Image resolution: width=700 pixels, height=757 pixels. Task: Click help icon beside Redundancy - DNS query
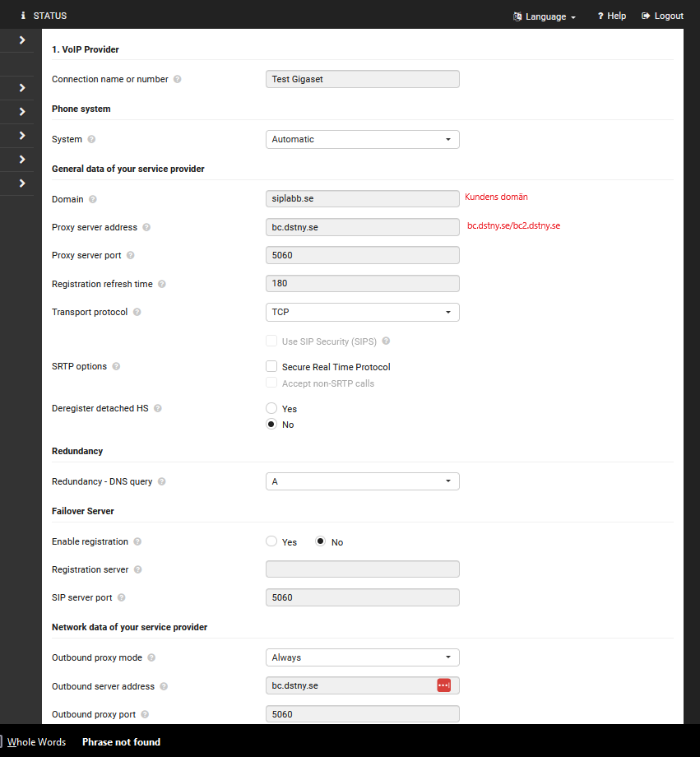tap(161, 481)
